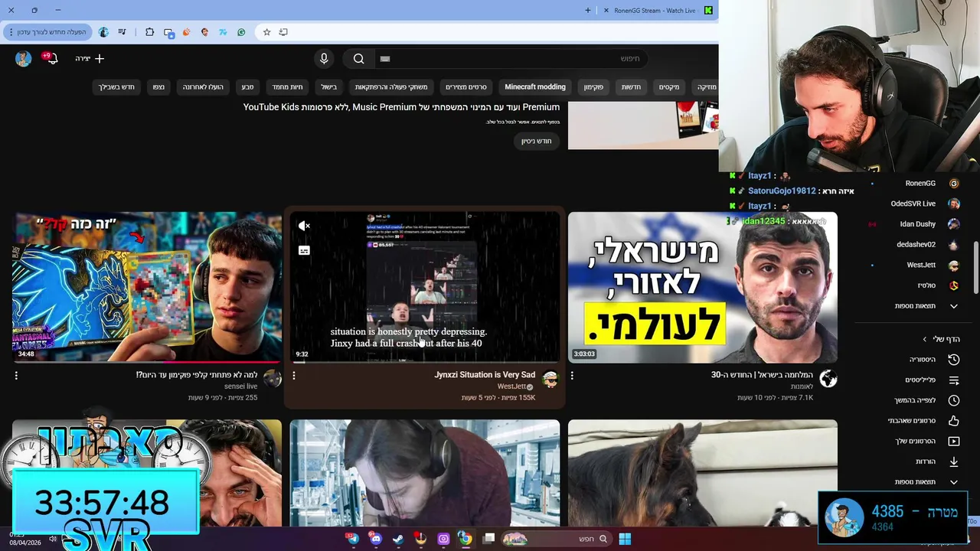Open the browser profile avatar

click(103, 32)
